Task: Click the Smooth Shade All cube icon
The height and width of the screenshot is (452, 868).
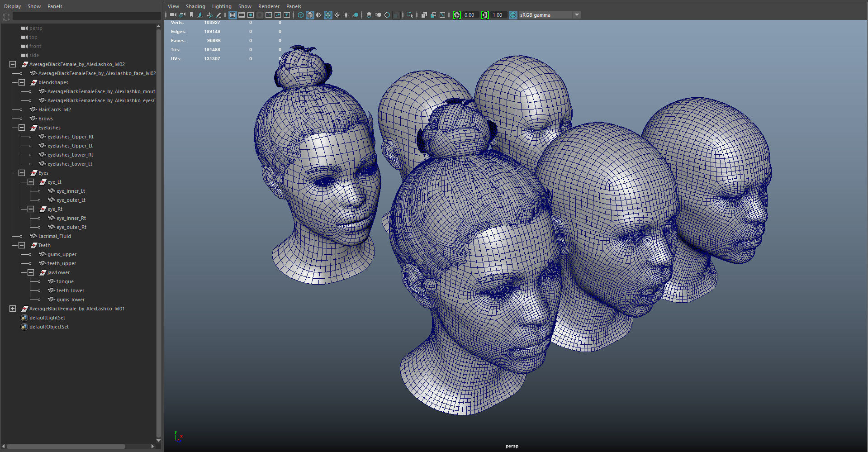Action: (x=310, y=15)
